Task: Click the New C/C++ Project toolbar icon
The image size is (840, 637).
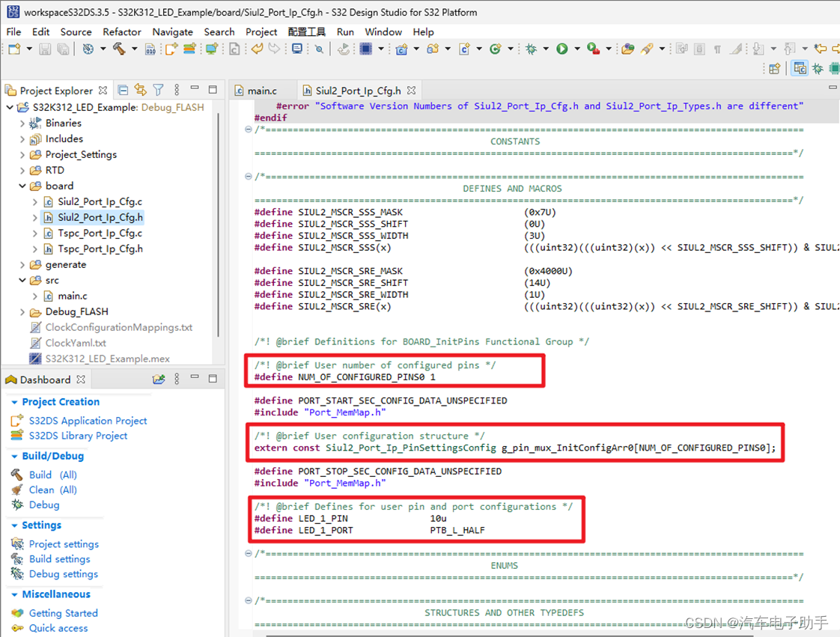Action: pyautogui.click(x=401, y=49)
